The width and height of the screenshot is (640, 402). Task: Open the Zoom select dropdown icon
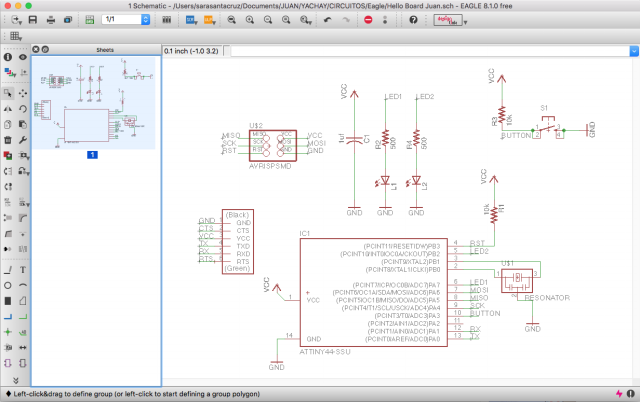point(306,20)
